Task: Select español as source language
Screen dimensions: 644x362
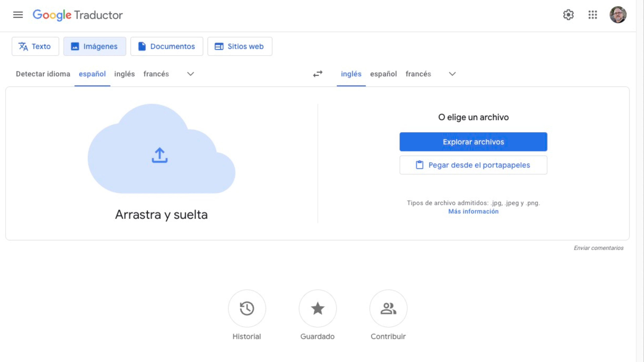Action: tap(92, 74)
